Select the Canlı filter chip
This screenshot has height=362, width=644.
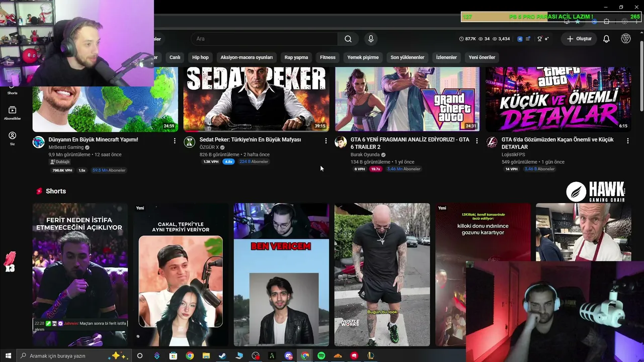pos(175,57)
